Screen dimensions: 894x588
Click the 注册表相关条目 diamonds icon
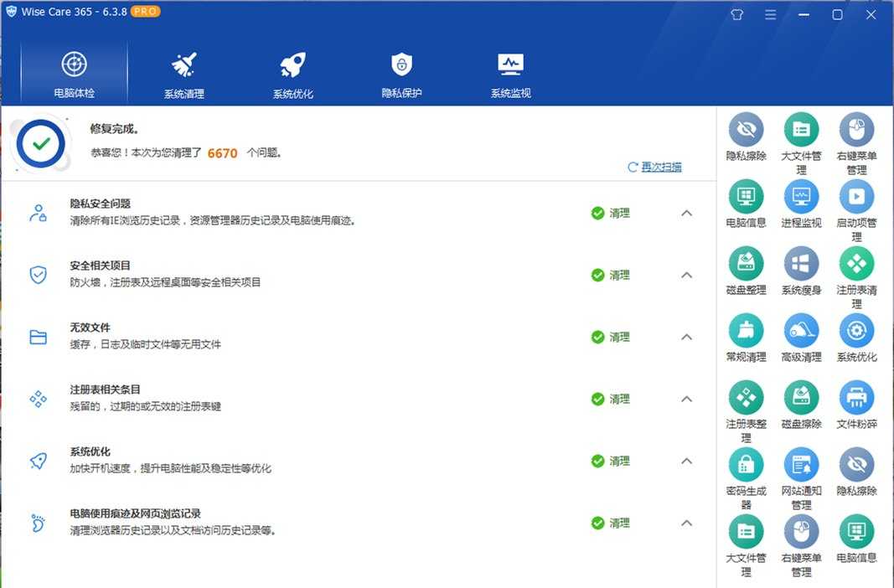[38, 399]
